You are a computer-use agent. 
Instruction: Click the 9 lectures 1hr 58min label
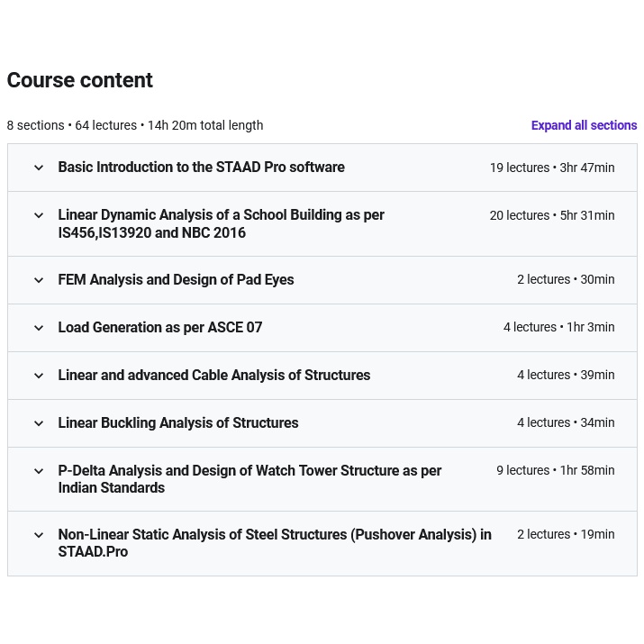pos(555,470)
